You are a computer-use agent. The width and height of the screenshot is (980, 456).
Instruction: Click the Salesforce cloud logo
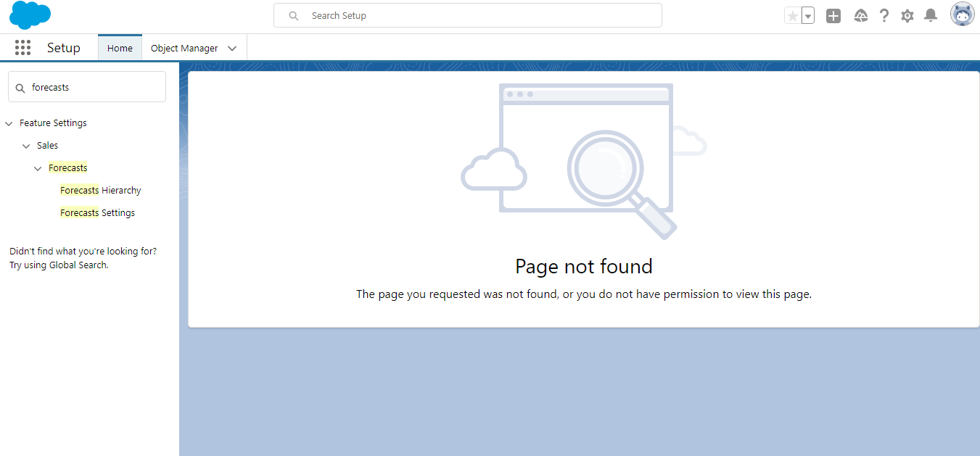[x=29, y=14]
